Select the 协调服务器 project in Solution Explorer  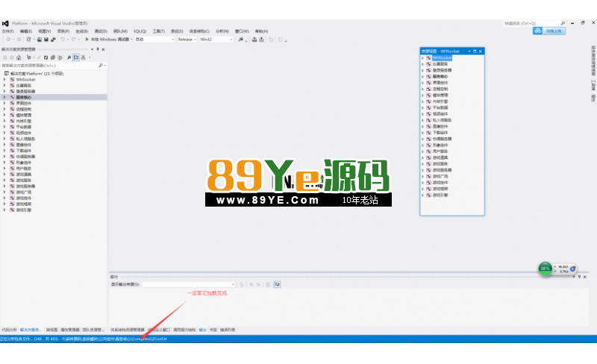coord(25,157)
